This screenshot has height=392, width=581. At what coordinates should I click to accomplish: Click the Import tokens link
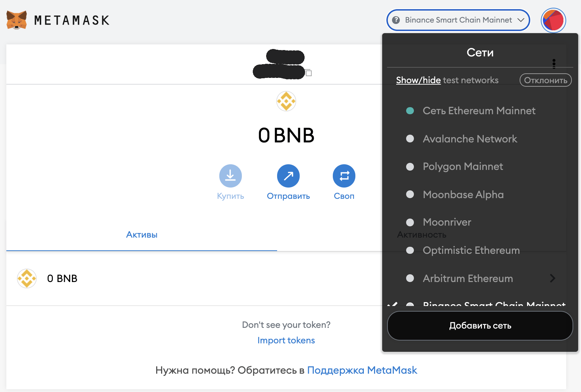(x=286, y=340)
